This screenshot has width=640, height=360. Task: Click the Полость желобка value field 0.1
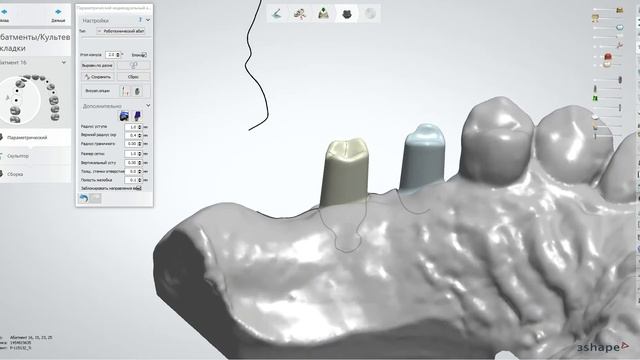pyautogui.click(x=133, y=180)
